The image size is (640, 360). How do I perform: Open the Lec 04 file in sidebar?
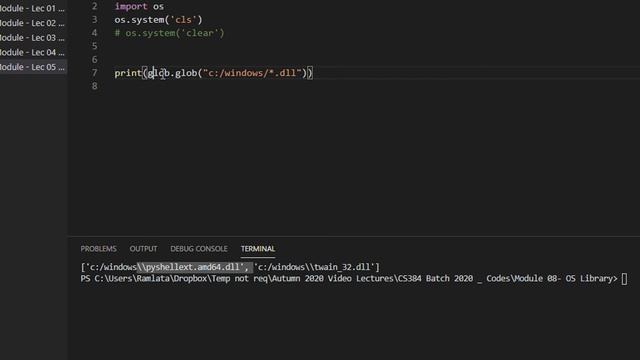point(33,52)
